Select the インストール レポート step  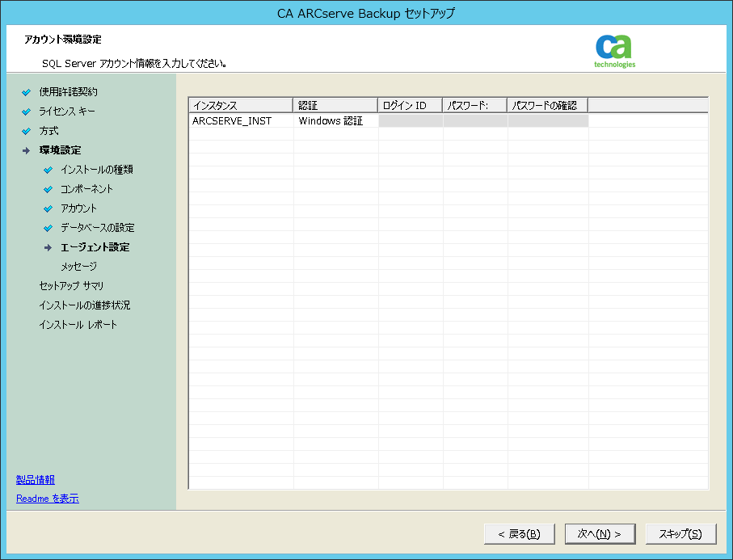78,325
